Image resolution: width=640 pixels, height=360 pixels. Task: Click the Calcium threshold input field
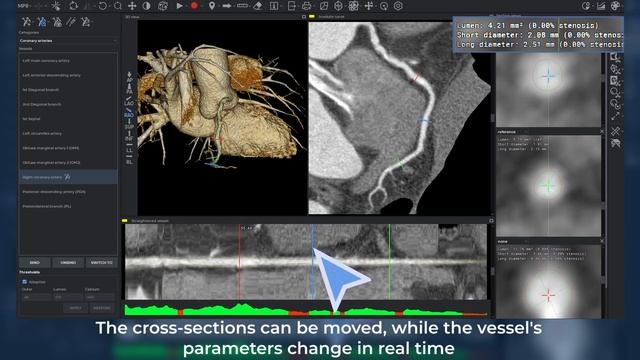[x=100, y=298]
